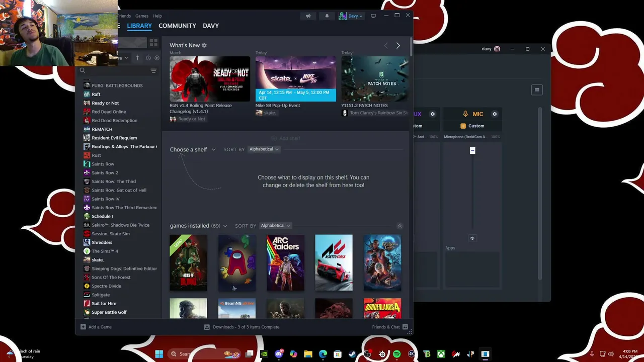The width and height of the screenshot is (644, 362).
Task: Select Super Battle Golf in list
Action: click(120, 312)
